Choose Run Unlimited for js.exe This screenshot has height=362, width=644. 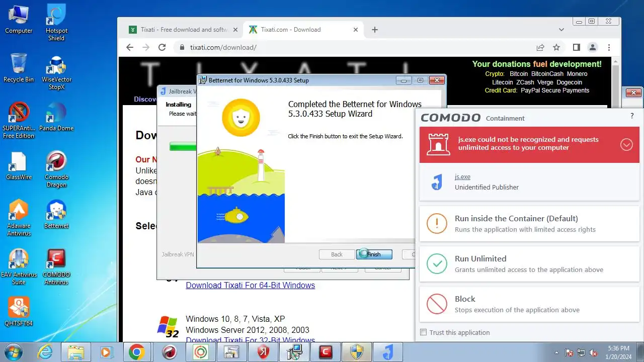coord(529,264)
